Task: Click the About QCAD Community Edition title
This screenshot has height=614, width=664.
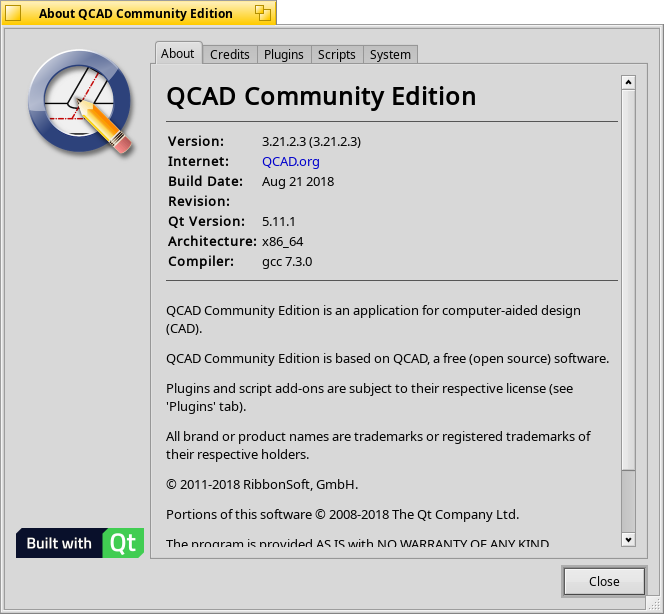Action: (x=136, y=14)
